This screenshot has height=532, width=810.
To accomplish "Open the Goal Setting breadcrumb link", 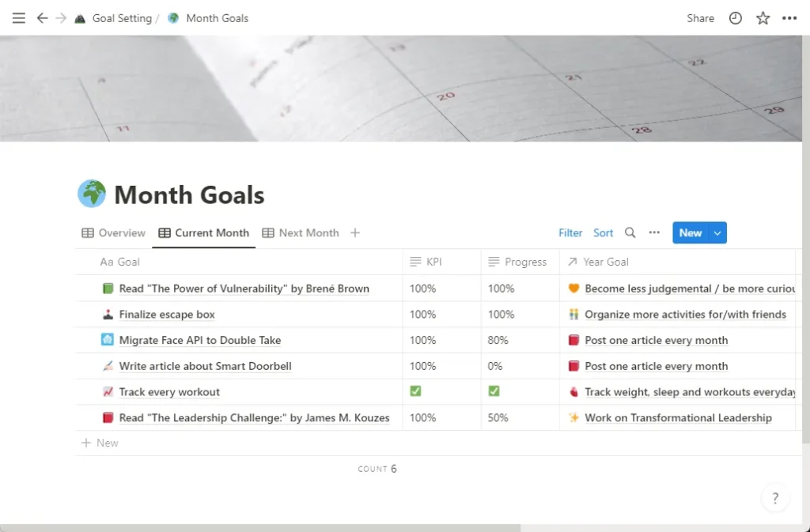I will tap(121, 18).
